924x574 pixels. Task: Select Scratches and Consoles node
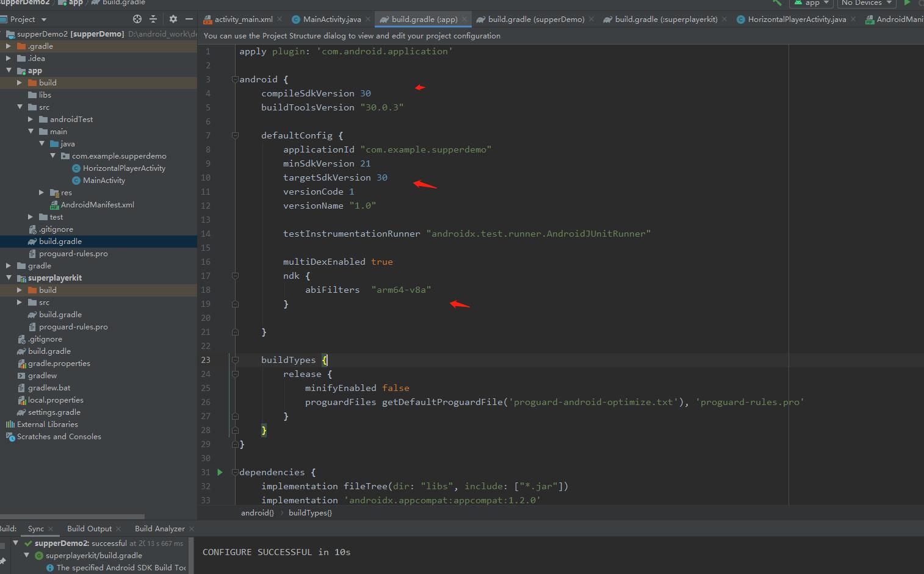[59, 436]
